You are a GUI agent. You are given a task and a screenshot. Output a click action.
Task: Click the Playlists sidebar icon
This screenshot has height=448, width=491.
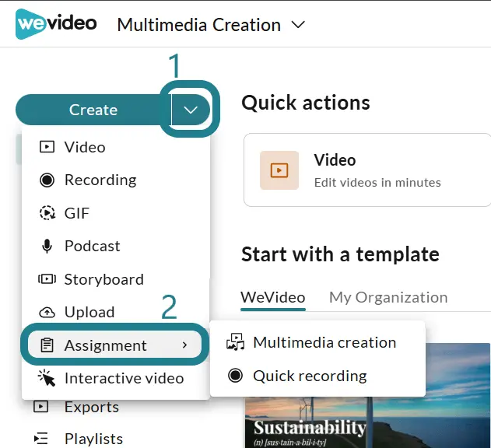41,439
